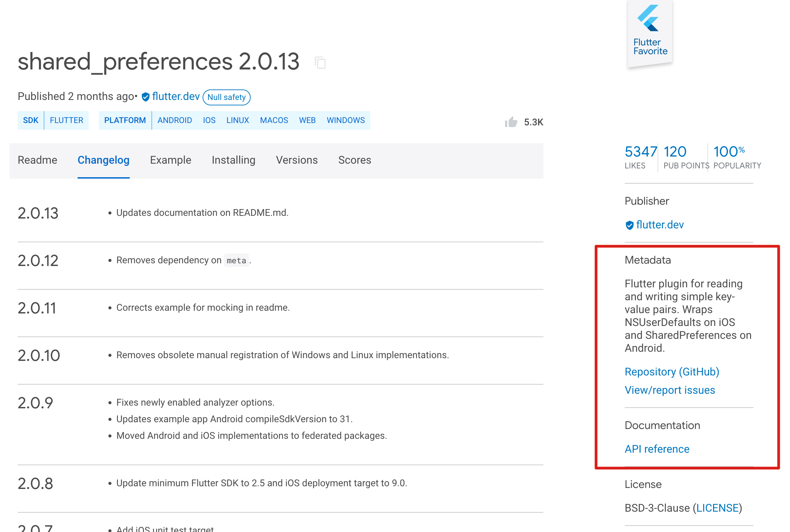Click 'Updates documentation on README.md.' entry

pos(202,213)
